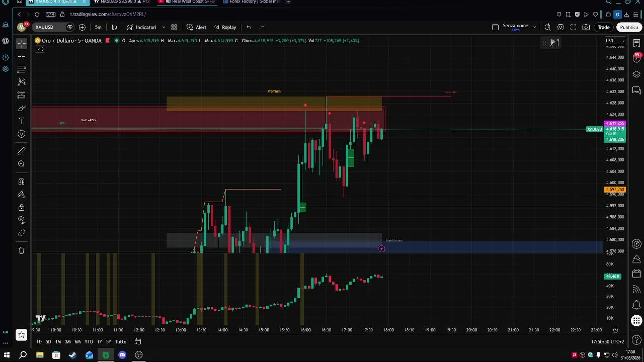The width and height of the screenshot is (644, 362).
Task: Click the Salva link under layout name
Action: [515, 30]
